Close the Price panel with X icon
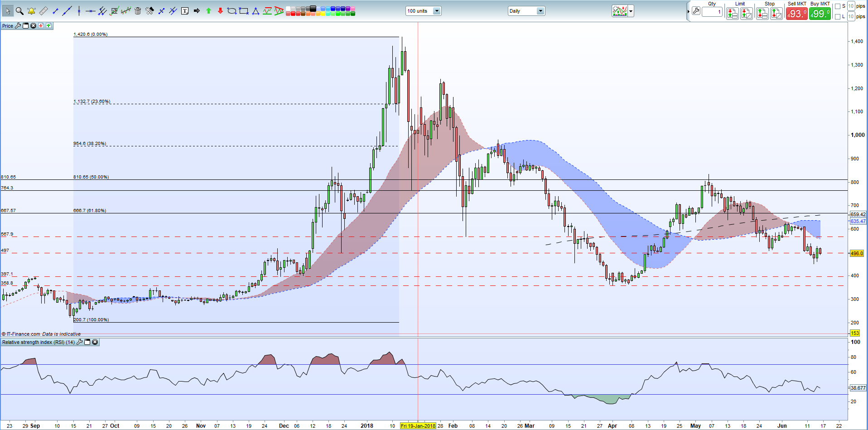The width and height of the screenshot is (868, 430). 33,26
